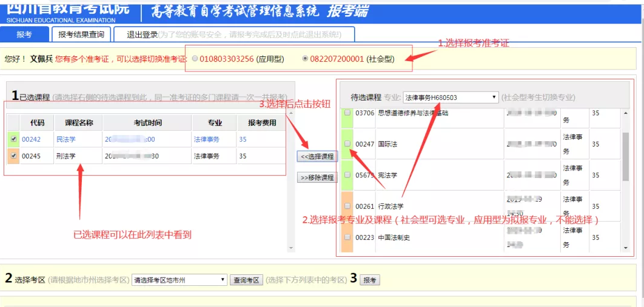Screen dimensions: 644x307
Task: Open the 专业 dropdown showing 法律事务H680503
Action: click(451, 97)
